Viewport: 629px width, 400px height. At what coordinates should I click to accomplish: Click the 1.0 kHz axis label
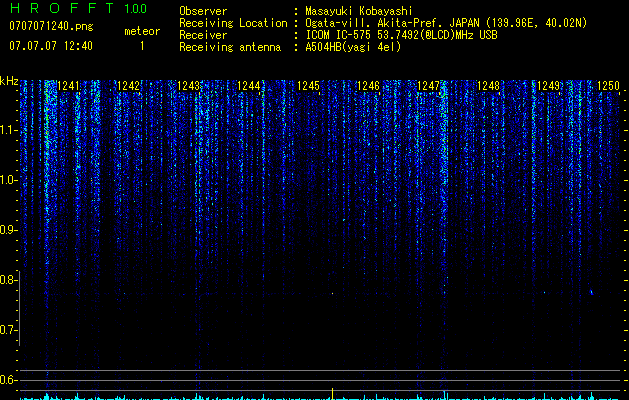pyautogui.click(x=7, y=180)
